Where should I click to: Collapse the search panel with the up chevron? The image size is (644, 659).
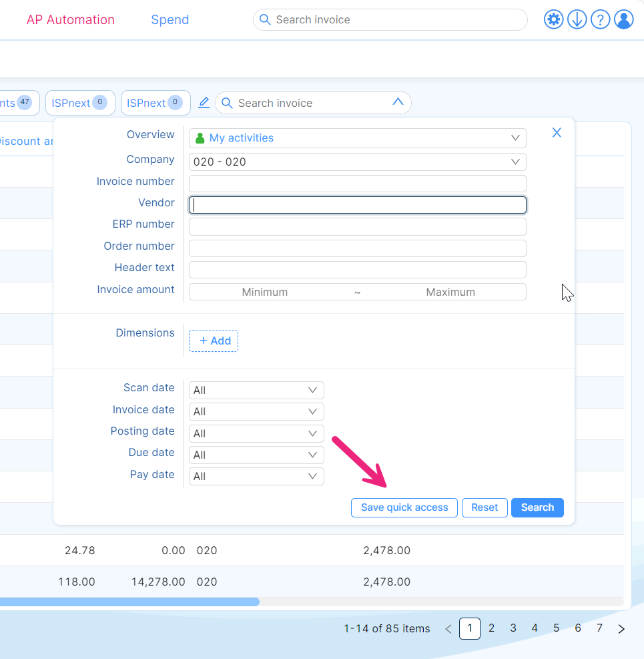pos(398,101)
